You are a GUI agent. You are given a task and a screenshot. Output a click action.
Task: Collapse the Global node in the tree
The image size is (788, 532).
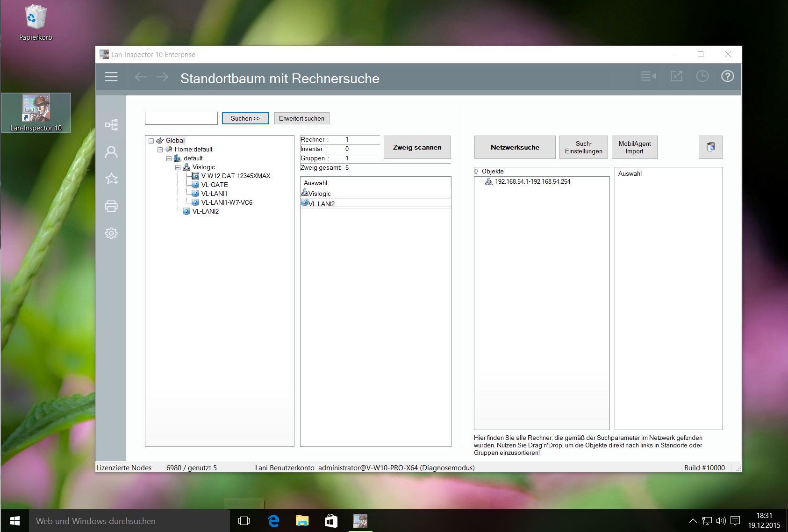[150, 140]
